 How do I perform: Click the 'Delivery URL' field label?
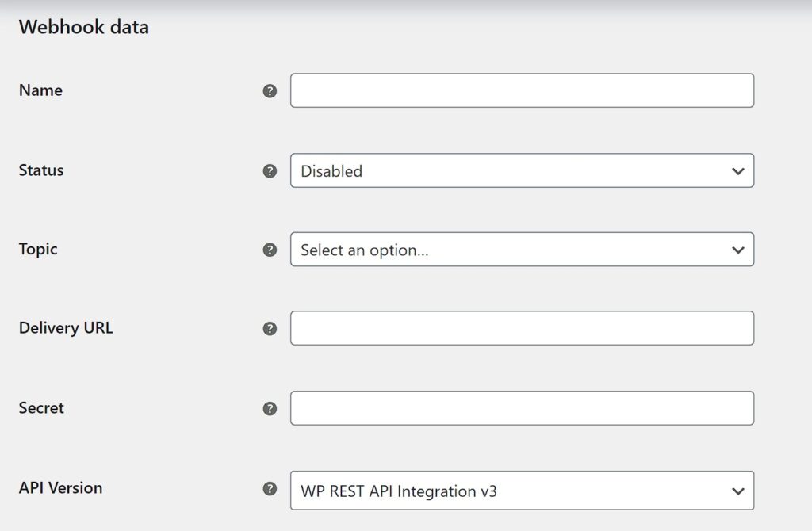66,328
